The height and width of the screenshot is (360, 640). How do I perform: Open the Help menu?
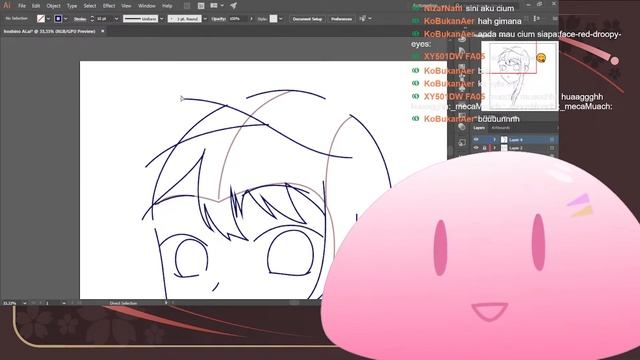(167, 6)
